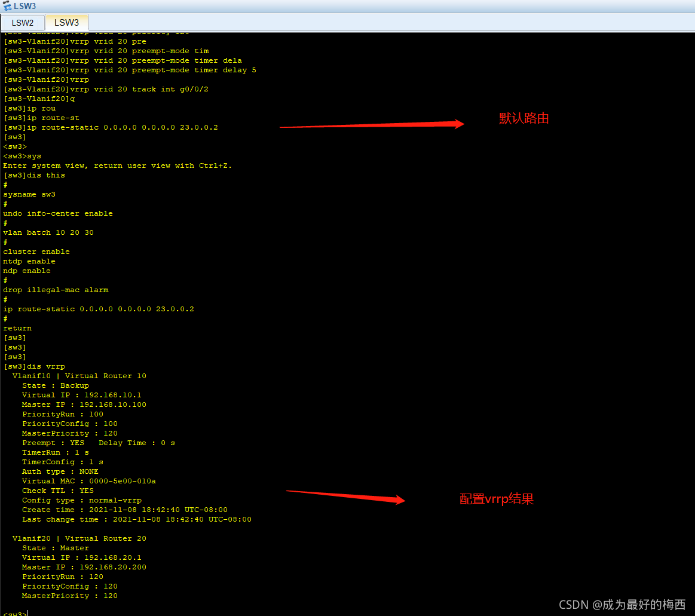Viewport: 695px width, 616px height.
Task: Click the 'drop illegal-mac alarm' line
Action: click(56, 289)
